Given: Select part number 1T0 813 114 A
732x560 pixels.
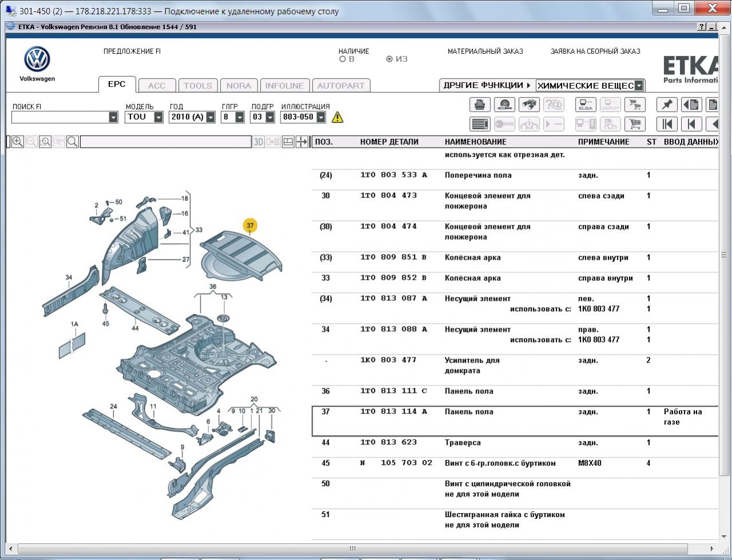Looking at the screenshot, I should 394,412.
